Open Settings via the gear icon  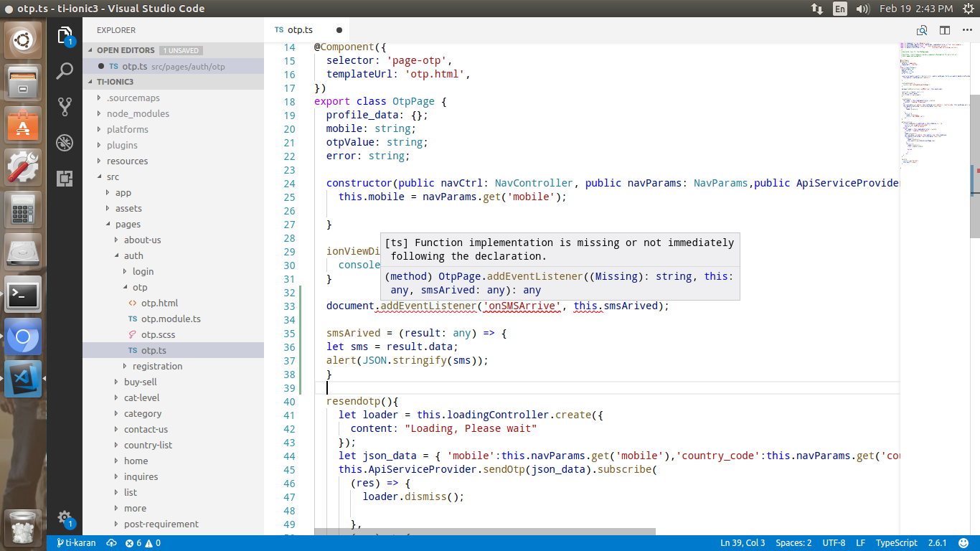[65, 518]
